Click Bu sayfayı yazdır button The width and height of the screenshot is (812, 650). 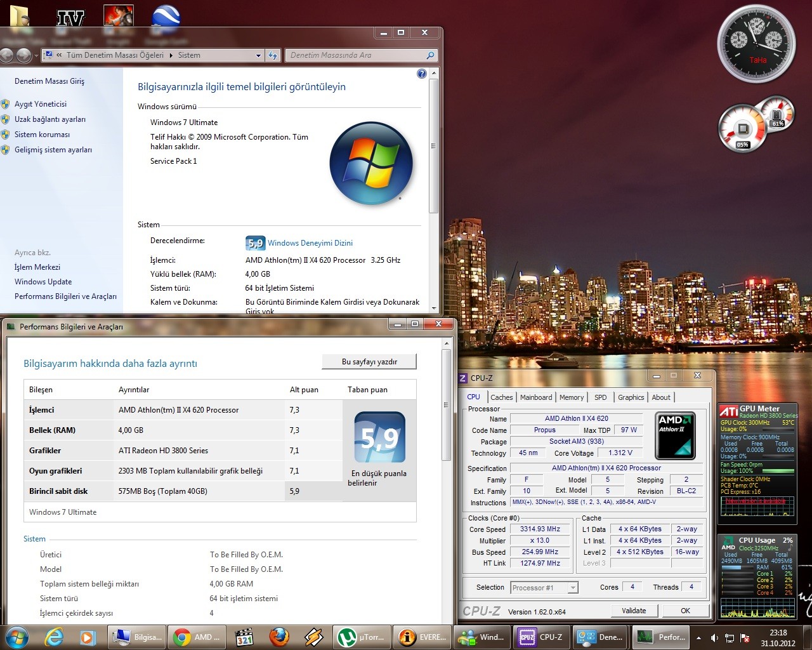click(x=370, y=362)
